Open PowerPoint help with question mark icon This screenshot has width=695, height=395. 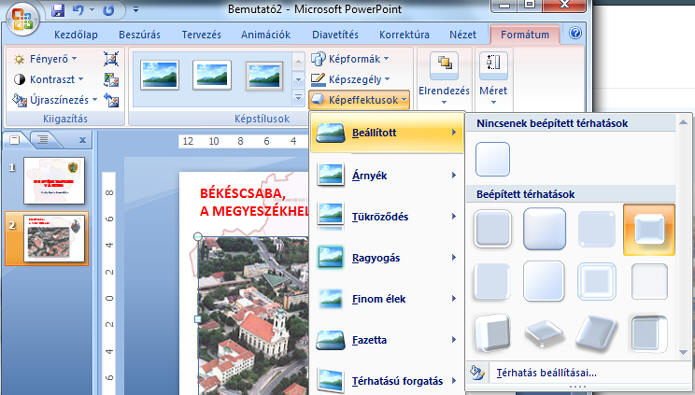coord(575,33)
